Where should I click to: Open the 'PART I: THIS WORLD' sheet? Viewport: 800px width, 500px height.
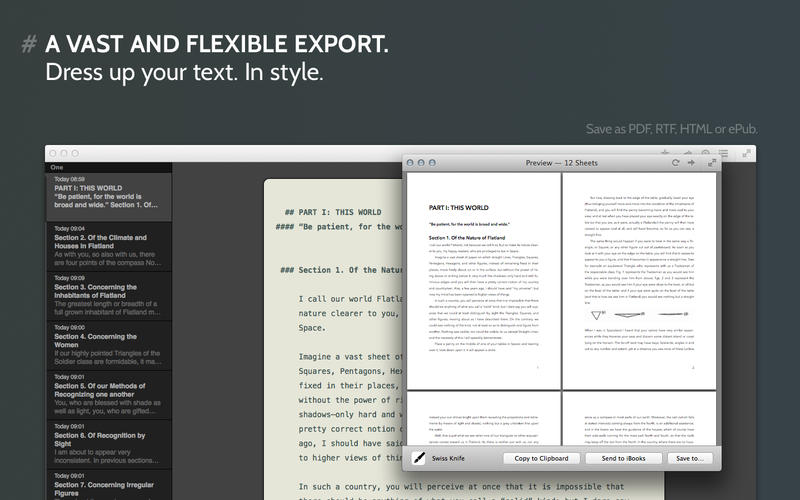click(x=109, y=197)
